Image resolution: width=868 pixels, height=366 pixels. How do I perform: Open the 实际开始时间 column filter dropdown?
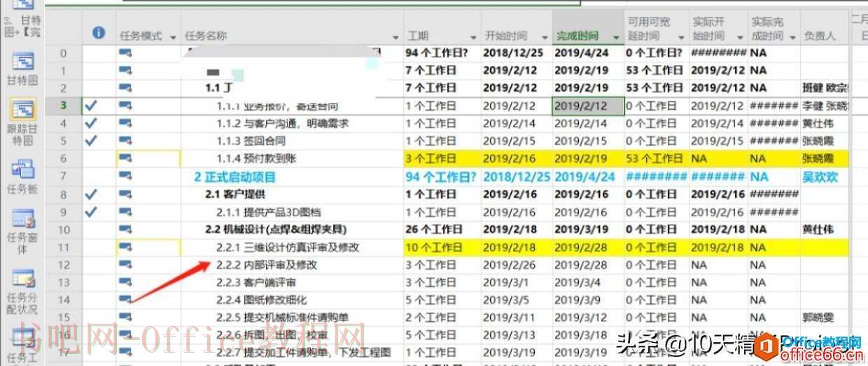coord(740,37)
